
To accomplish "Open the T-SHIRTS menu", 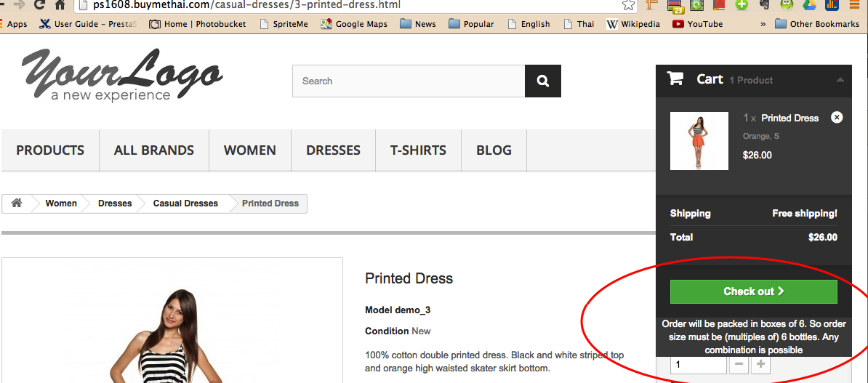I will pyautogui.click(x=418, y=150).
